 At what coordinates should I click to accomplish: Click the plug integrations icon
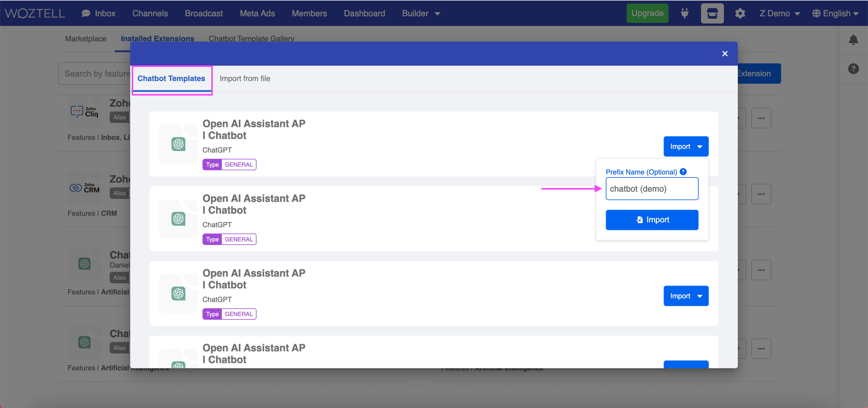tap(685, 14)
